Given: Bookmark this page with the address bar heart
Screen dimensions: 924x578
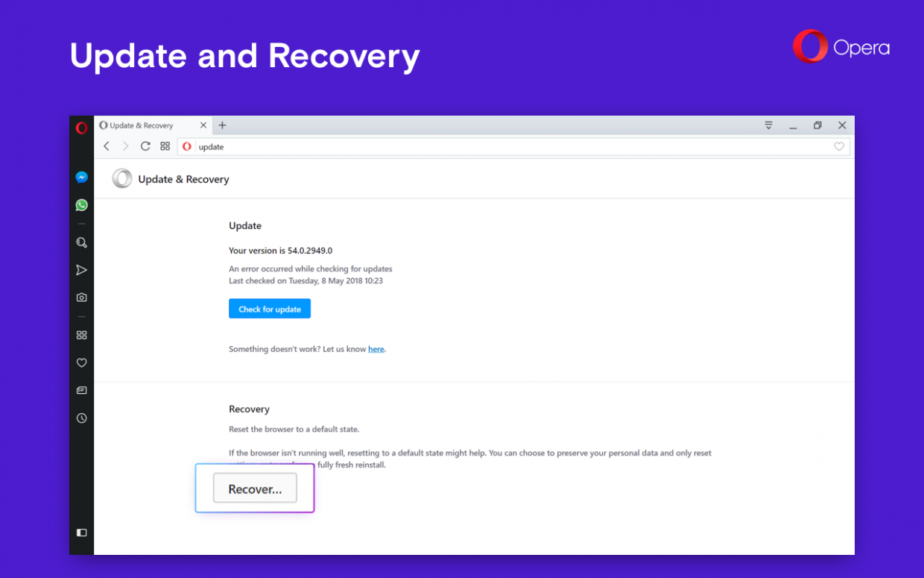Looking at the screenshot, I should tap(839, 146).
